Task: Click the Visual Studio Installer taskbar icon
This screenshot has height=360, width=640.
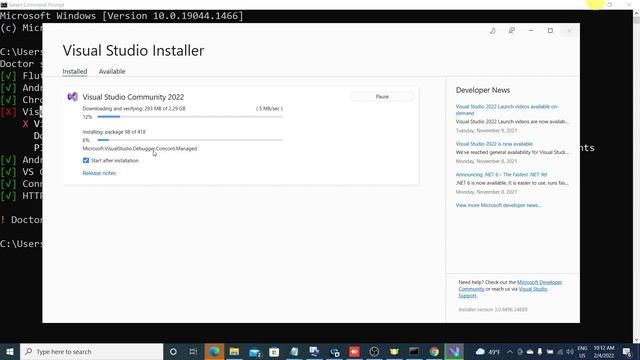Action: tap(454, 351)
